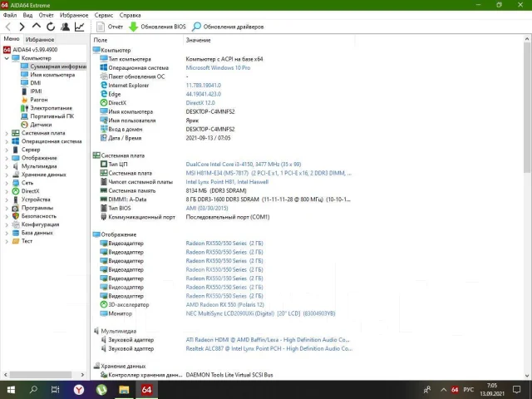532x399 pixels.
Task: Click the Поле column header
Action: click(x=137, y=40)
